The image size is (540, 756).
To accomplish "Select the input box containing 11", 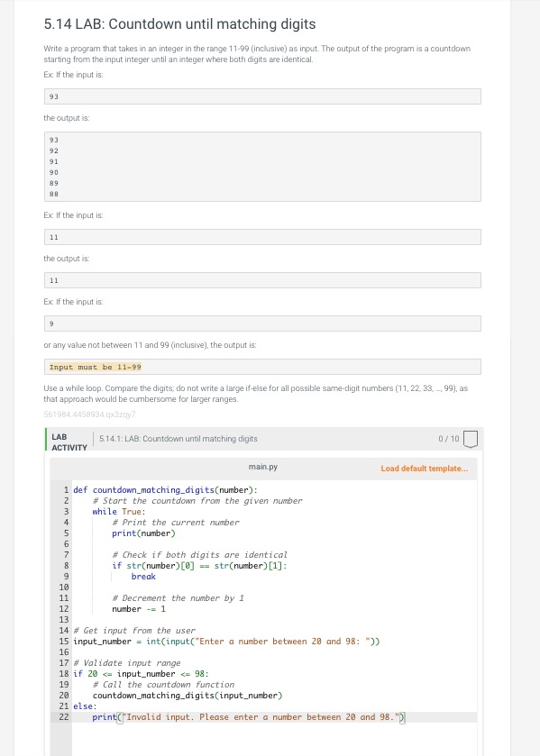I will pos(261,236).
